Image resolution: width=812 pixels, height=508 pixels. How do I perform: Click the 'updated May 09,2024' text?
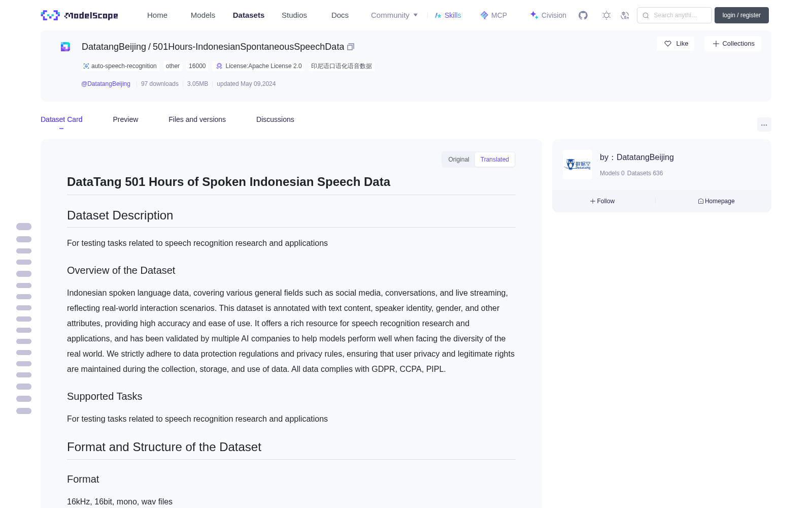tap(246, 84)
